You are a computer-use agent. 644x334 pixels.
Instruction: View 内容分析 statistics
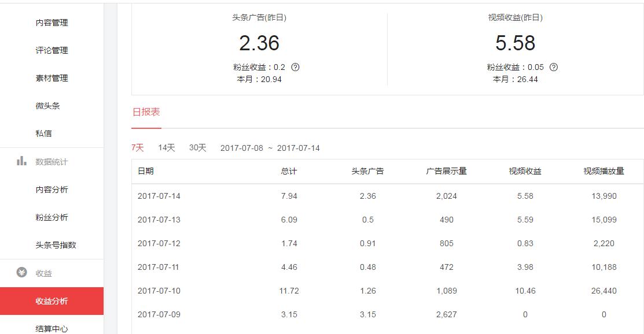[x=52, y=189]
